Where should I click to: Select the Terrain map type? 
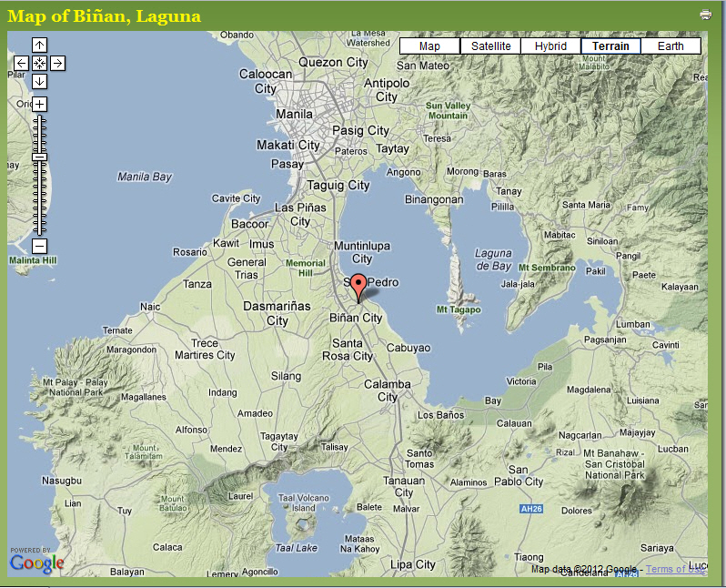[610, 46]
